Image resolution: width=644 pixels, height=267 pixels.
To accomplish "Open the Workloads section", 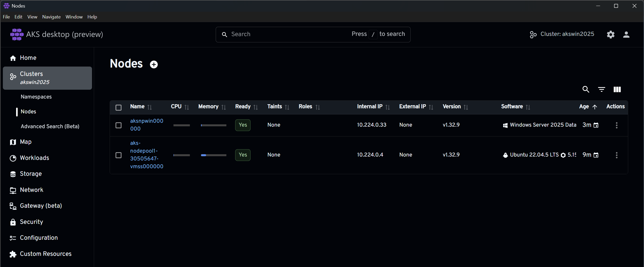I will [35, 158].
